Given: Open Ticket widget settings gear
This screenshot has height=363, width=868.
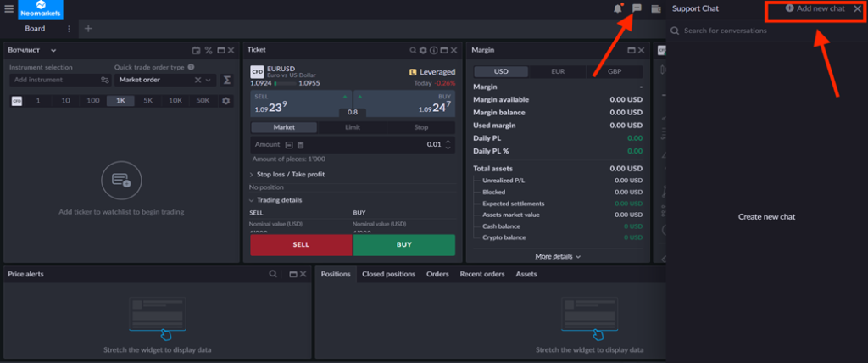Looking at the screenshot, I should [x=422, y=51].
